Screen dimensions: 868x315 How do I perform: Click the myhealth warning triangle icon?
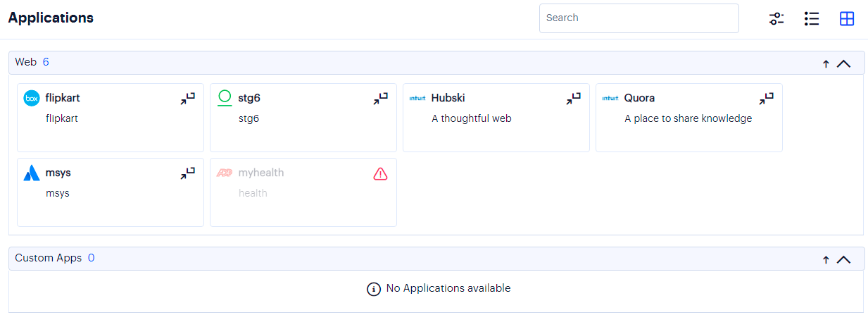(380, 173)
